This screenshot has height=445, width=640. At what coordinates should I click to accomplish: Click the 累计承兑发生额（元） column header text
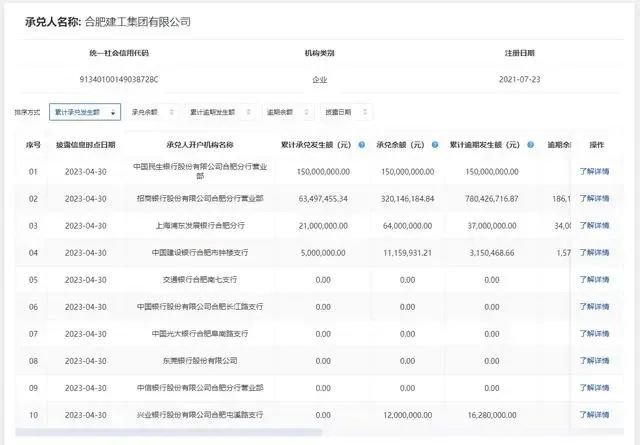(x=316, y=145)
